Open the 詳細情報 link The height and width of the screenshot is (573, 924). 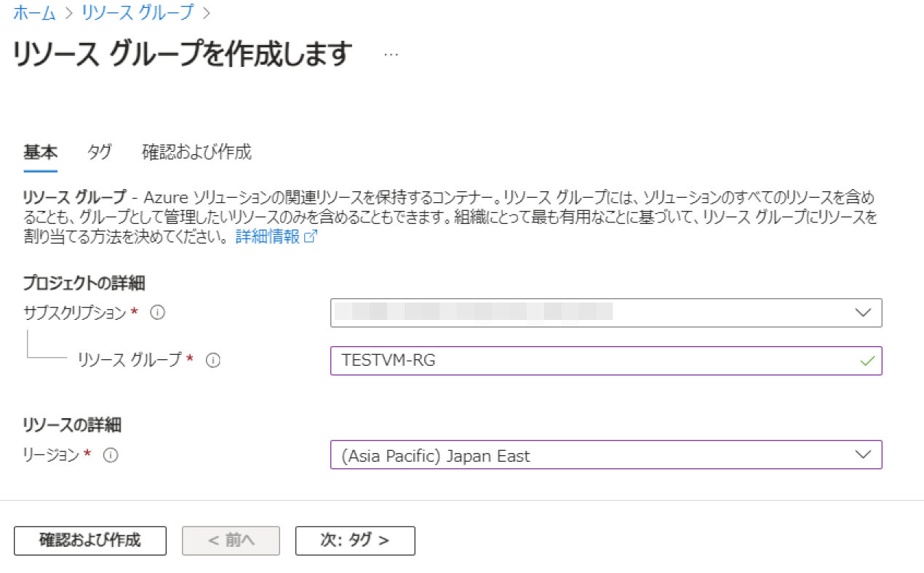268,238
